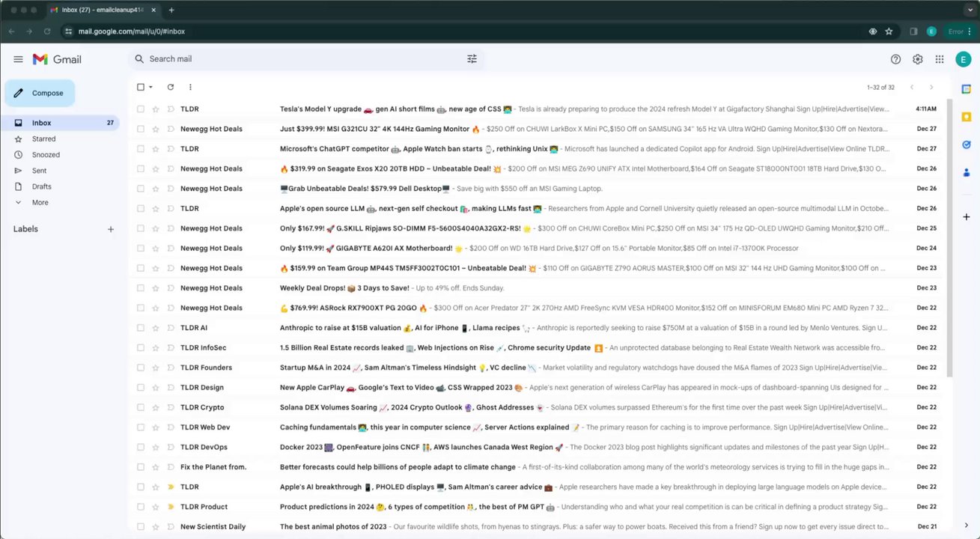This screenshot has width=980, height=539.
Task: Toggle importance marker on TLDR Product email
Action: [x=171, y=507]
